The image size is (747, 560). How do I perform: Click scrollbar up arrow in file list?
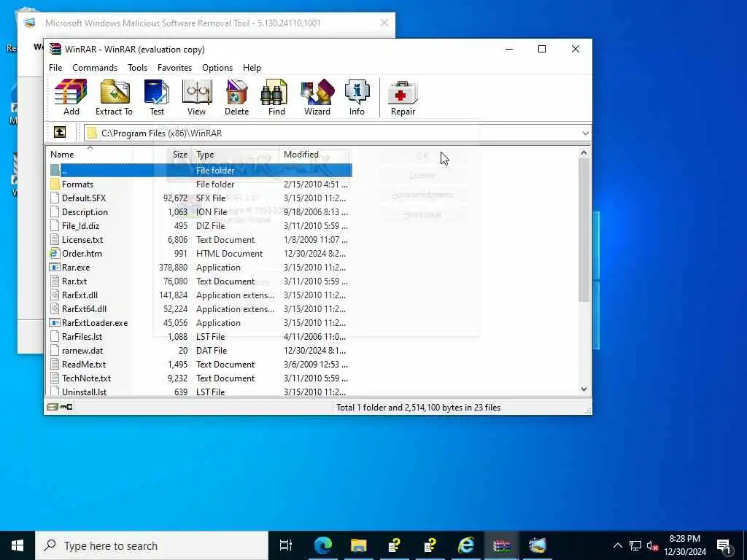point(584,153)
